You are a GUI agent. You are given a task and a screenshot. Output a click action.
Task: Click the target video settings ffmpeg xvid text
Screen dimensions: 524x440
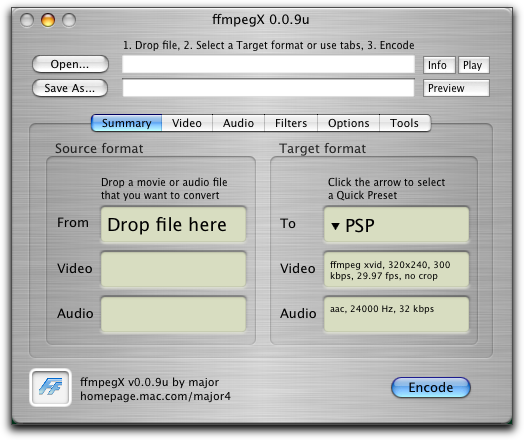(390, 270)
